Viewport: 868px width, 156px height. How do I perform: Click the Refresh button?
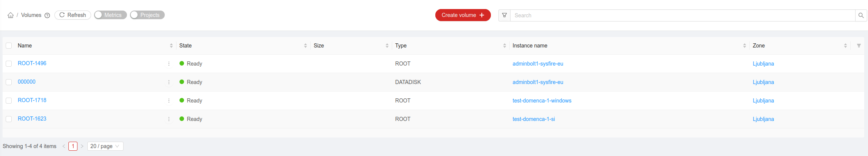point(73,15)
